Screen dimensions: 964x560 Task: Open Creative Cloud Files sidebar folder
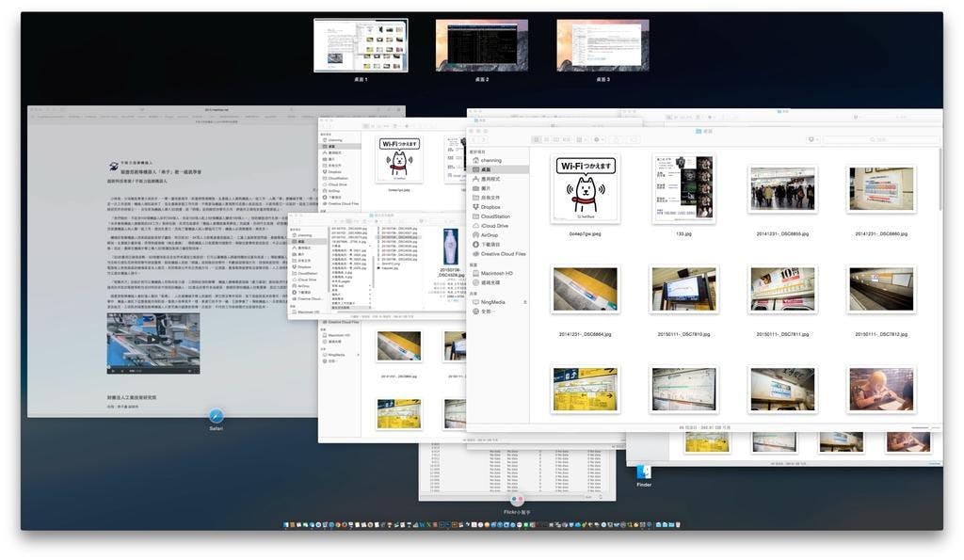[x=503, y=254]
